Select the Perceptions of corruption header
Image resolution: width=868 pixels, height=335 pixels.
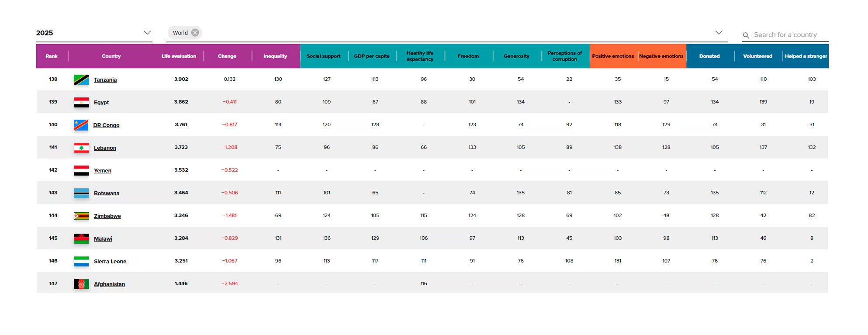pyautogui.click(x=565, y=56)
